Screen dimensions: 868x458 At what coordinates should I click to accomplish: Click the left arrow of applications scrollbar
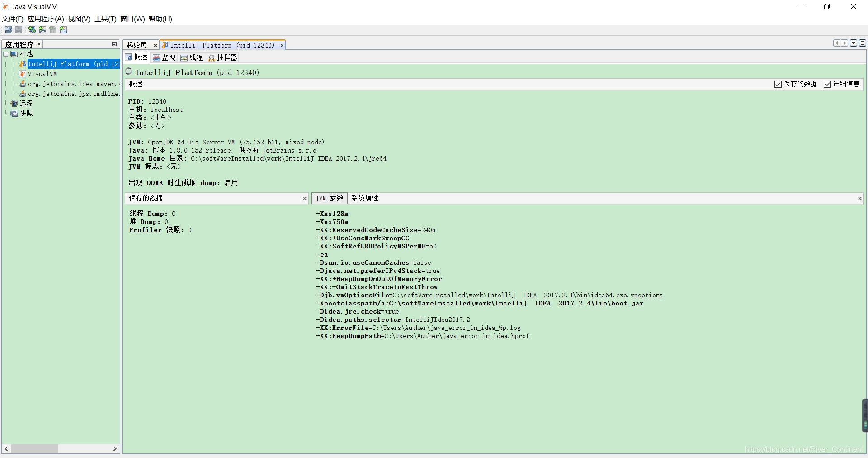click(6, 448)
